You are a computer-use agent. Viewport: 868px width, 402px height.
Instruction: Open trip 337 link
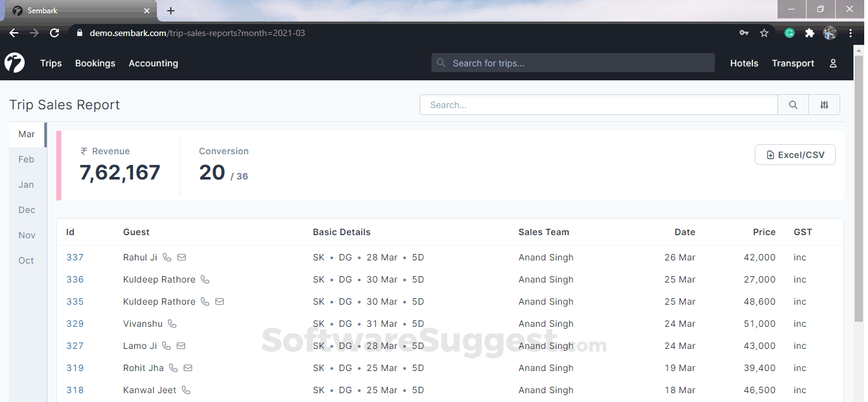click(75, 257)
